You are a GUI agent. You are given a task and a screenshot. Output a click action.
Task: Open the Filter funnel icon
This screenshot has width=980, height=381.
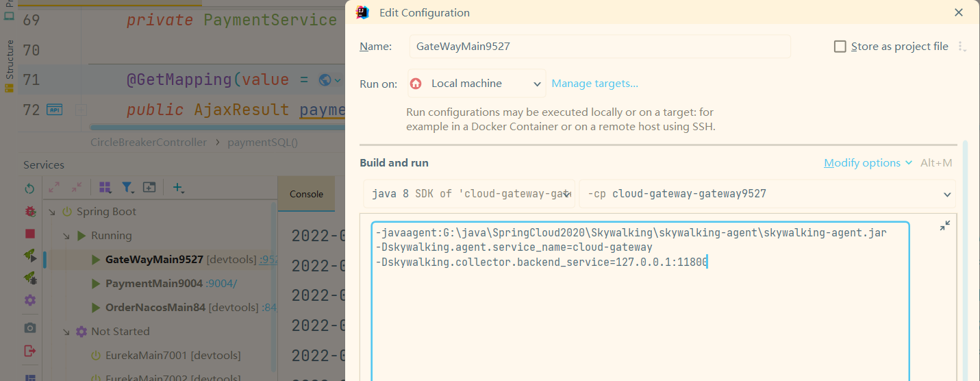(127, 187)
